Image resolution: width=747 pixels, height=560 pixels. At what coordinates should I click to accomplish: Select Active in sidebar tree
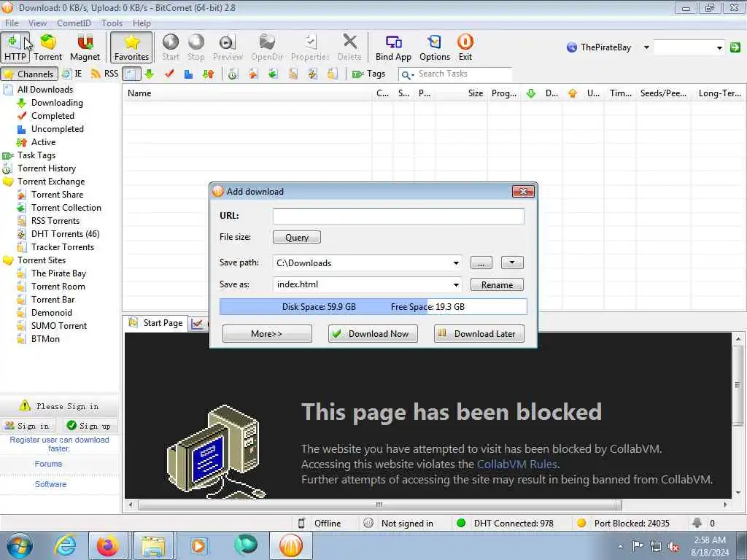43,142
